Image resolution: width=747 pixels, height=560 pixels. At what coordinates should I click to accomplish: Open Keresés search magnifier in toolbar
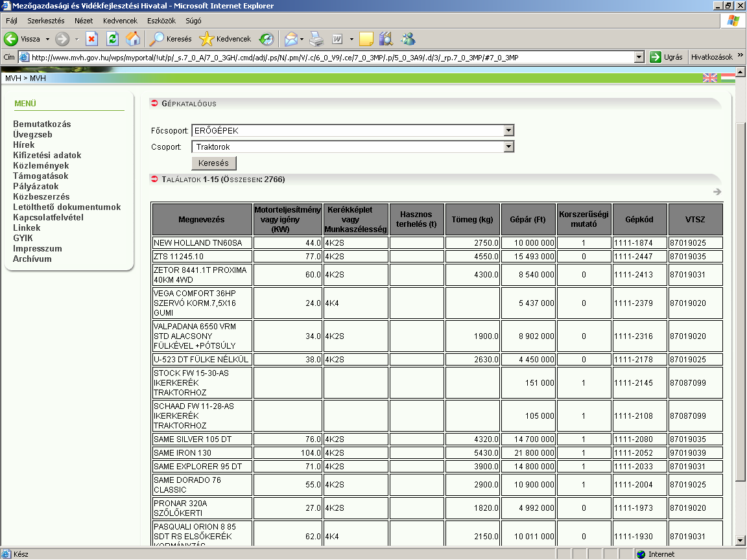point(170,39)
